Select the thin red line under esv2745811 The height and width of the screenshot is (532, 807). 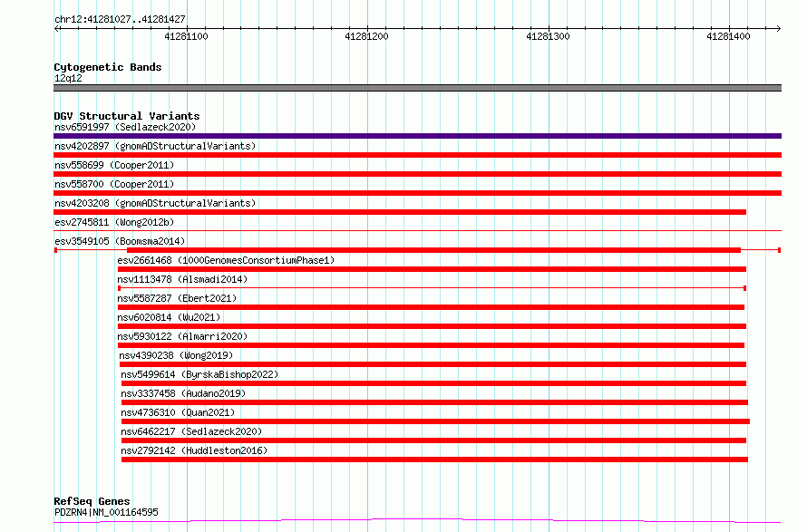tap(417, 230)
